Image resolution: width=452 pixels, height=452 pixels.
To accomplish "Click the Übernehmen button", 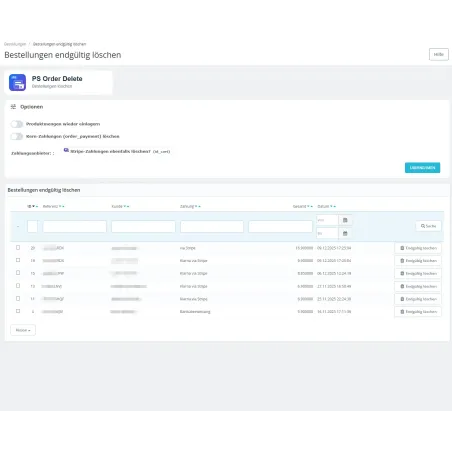I will point(422,168).
